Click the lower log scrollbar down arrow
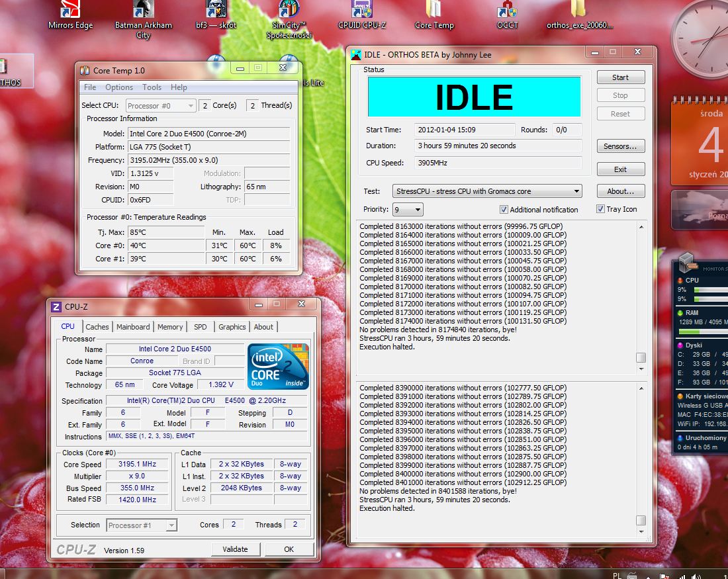Screen dimensions: 728x579 tap(641, 531)
